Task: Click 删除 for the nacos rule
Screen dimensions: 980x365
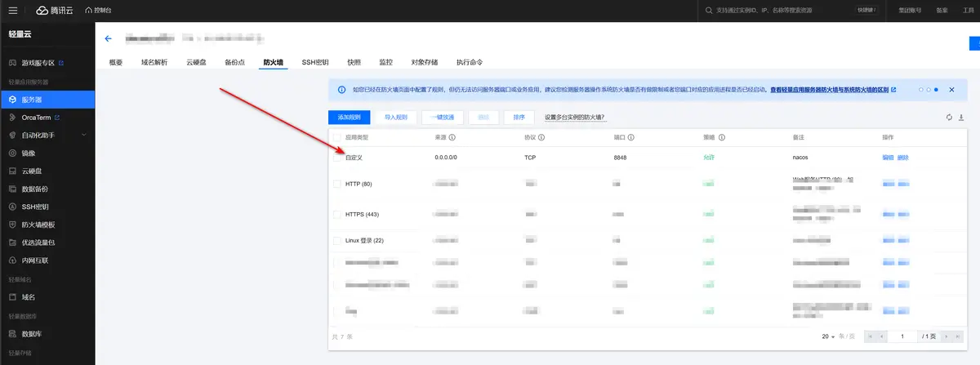Action: [x=903, y=157]
